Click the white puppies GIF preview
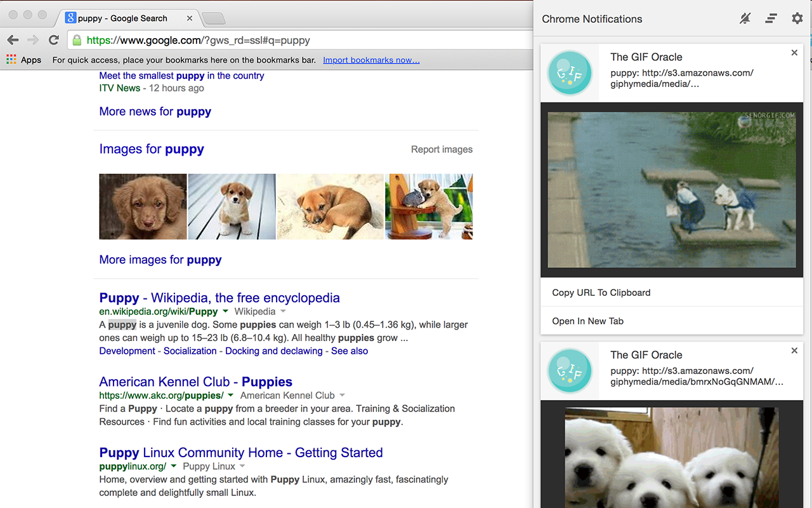This screenshot has height=508, width=812. tap(672, 457)
